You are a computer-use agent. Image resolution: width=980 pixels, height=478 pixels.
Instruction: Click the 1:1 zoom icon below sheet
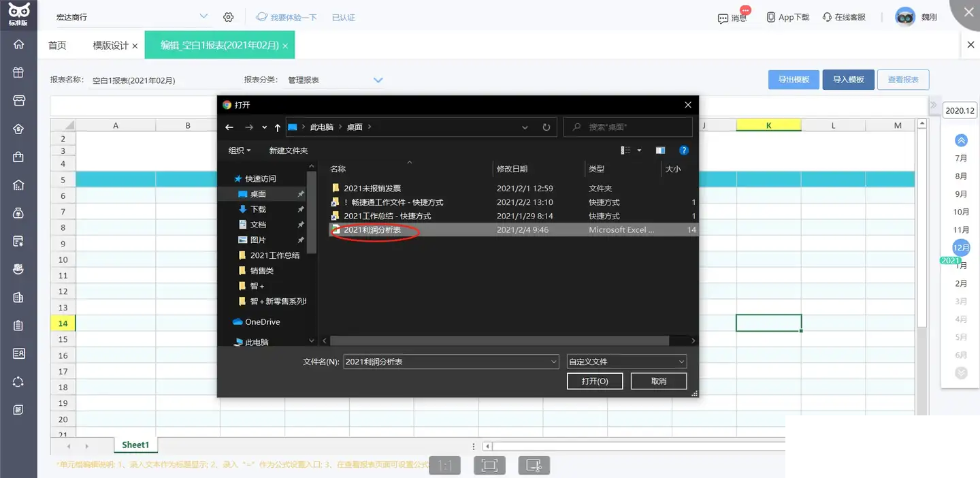445,466
